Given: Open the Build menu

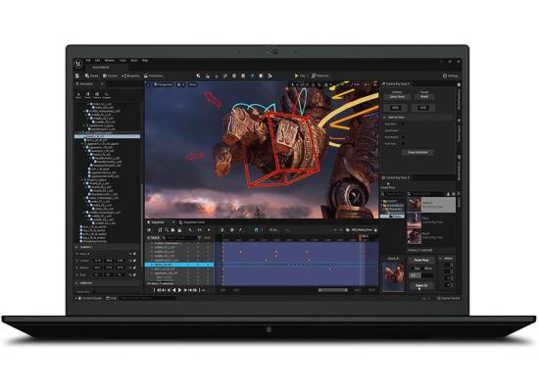Looking at the screenshot, I should 134,61.
